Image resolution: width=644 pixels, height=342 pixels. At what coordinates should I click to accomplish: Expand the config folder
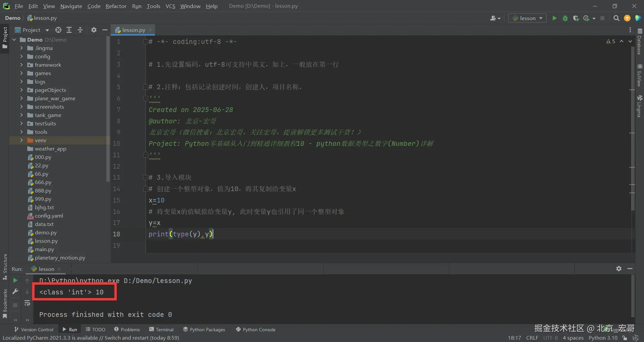click(21, 56)
